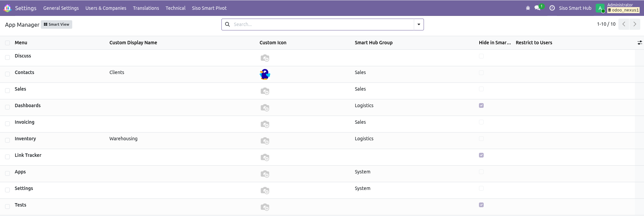Toggle Hide in Smart Hub for Link Tracker

[x=481, y=155]
